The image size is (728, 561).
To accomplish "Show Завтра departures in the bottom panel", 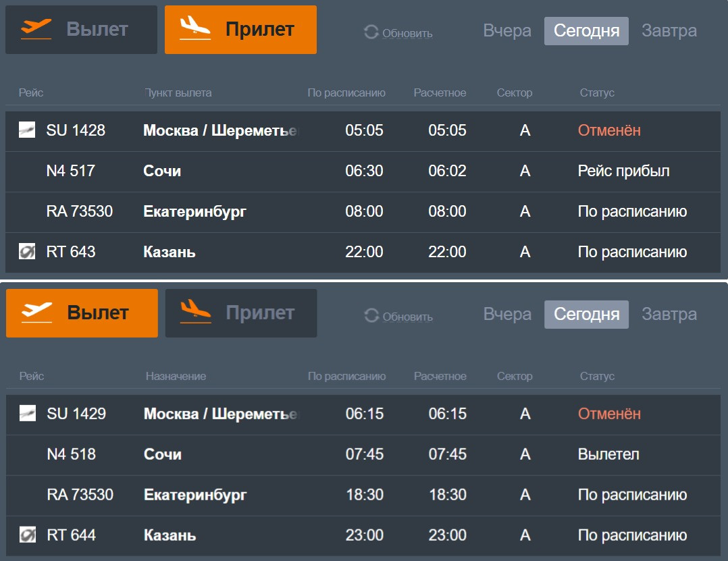I will pyautogui.click(x=669, y=315).
